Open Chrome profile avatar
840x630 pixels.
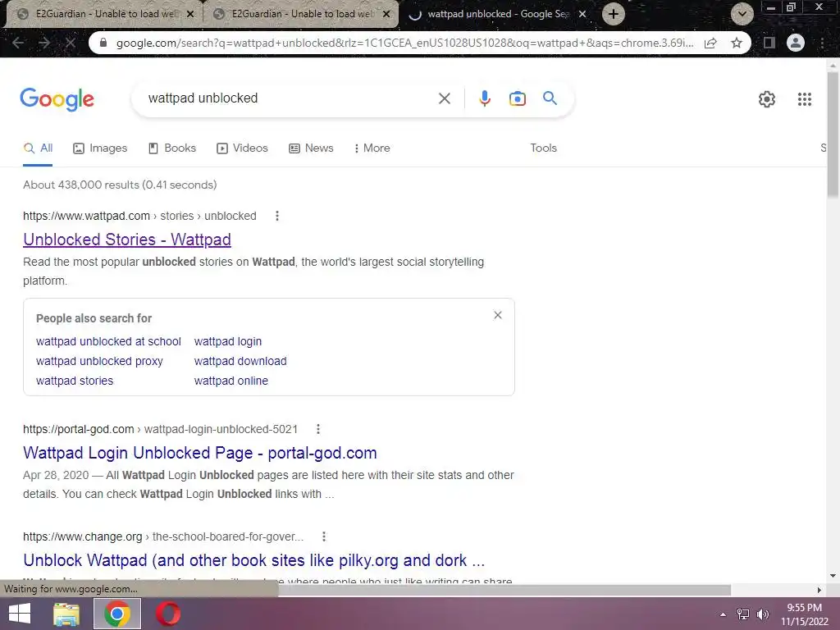tap(796, 43)
